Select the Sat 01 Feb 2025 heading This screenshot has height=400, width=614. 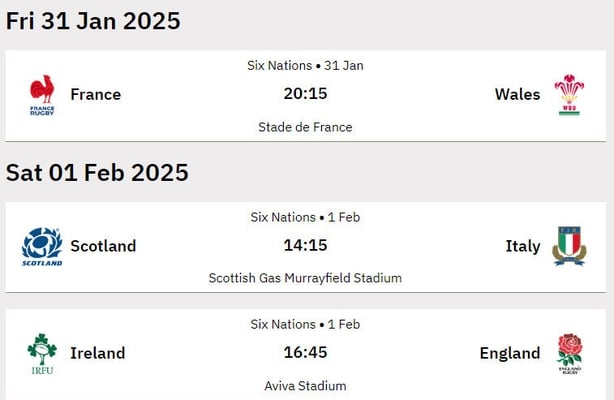coord(97,172)
